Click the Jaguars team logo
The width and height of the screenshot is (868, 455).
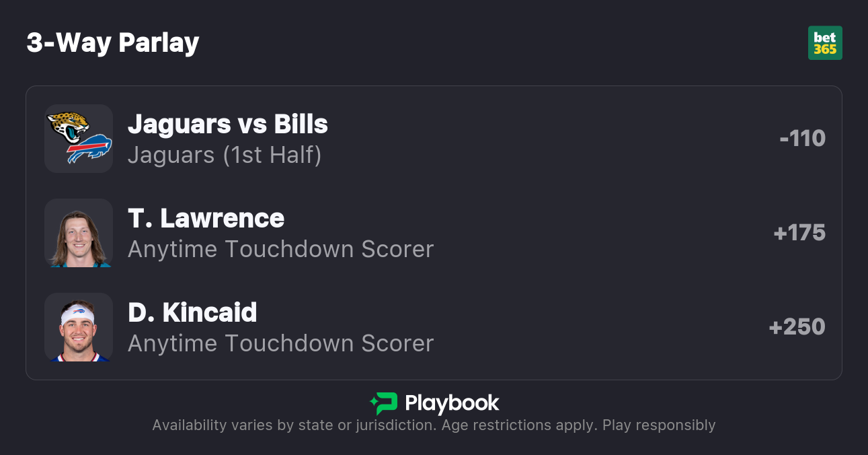pyautogui.click(x=69, y=126)
